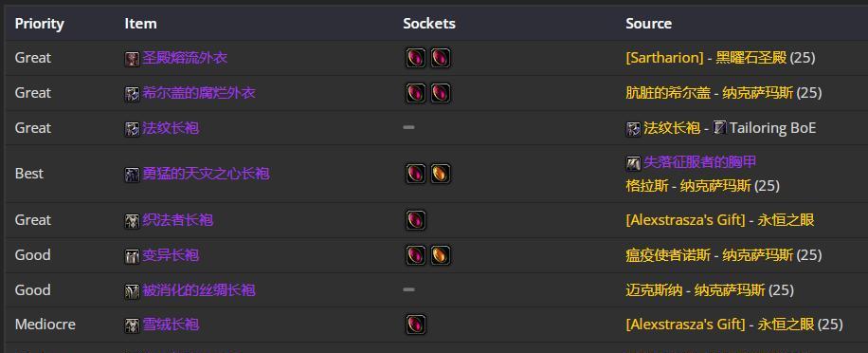Image resolution: width=868 pixels, height=353 pixels.
Task: Click the 雪绒长袍 item icon
Action: (132, 325)
